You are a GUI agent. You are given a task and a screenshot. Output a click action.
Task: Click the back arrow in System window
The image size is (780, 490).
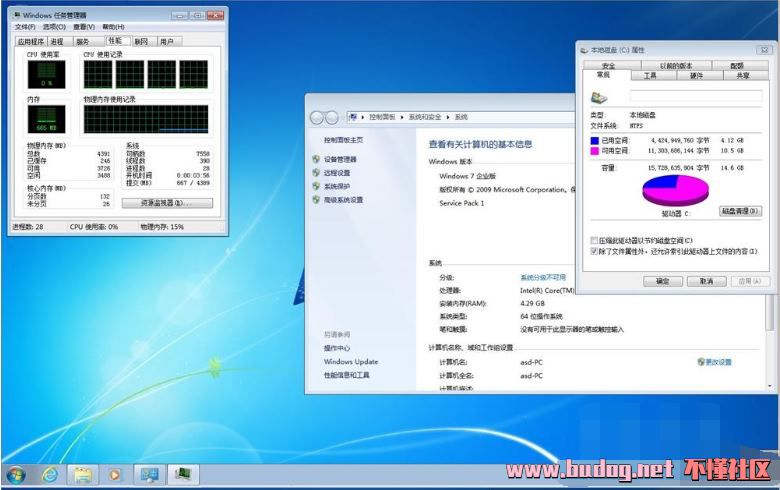click(319, 117)
